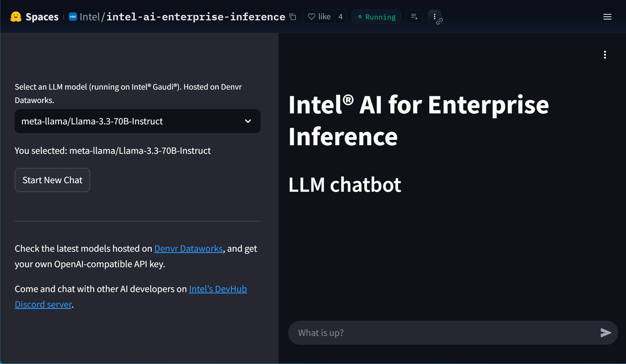Screen dimensions: 626x364
Task: Open the chat panel three-dot menu
Action: (605, 55)
